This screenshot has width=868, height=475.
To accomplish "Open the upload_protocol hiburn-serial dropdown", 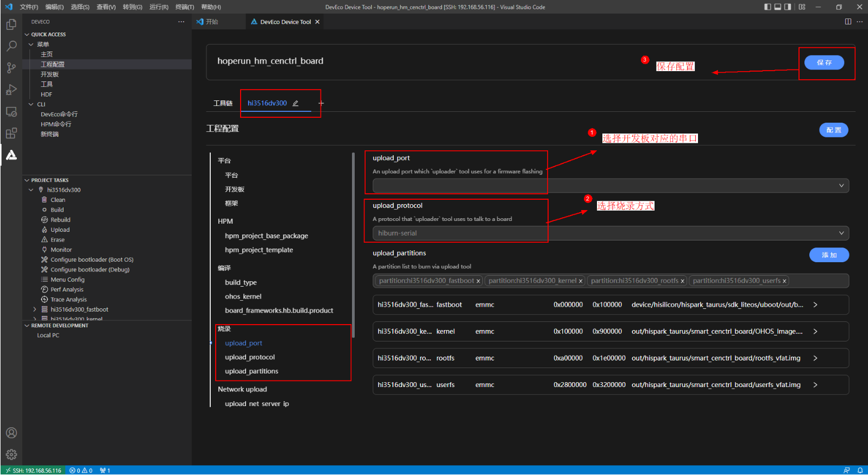I will coord(611,233).
